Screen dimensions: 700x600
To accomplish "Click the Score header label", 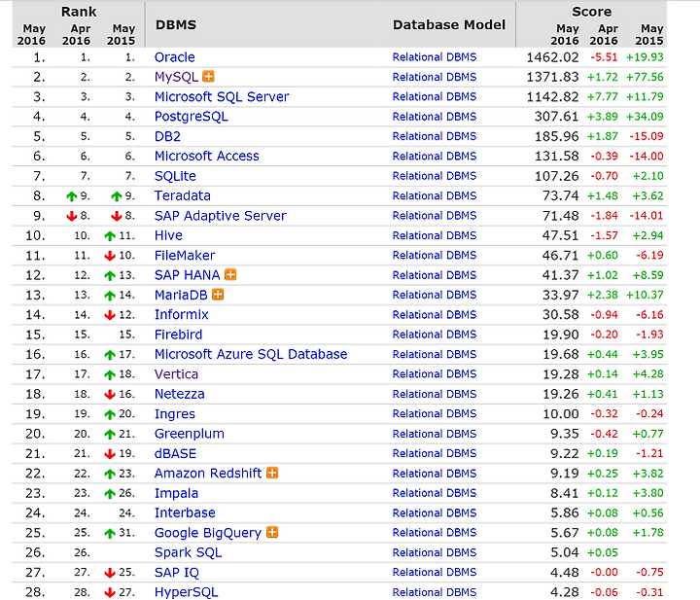I will [x=592, y=11].
